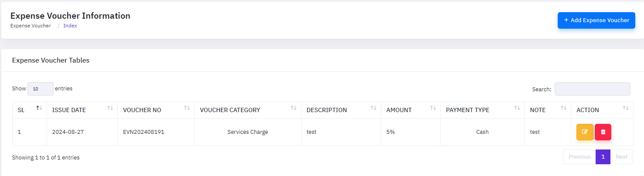The image size is (644, 176).
Task: Sort by Payment Type sort icon
Action: click(517, 108)
